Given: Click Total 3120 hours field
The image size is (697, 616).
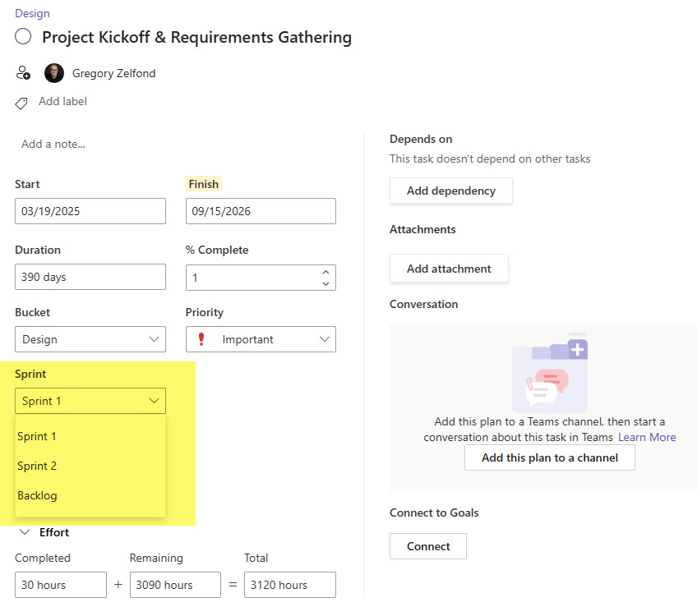Looking at the screenshot, I should tap(290, 585).
